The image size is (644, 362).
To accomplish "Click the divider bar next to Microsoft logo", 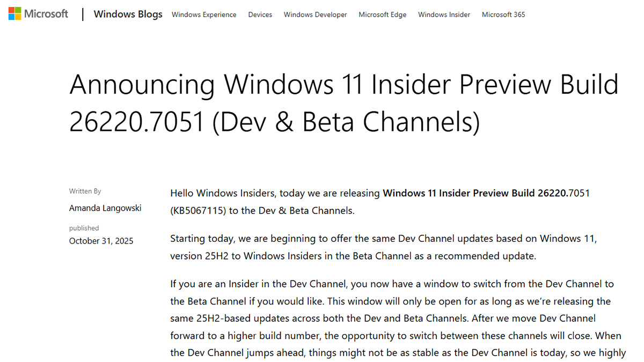I will click(x=82, y=14).
